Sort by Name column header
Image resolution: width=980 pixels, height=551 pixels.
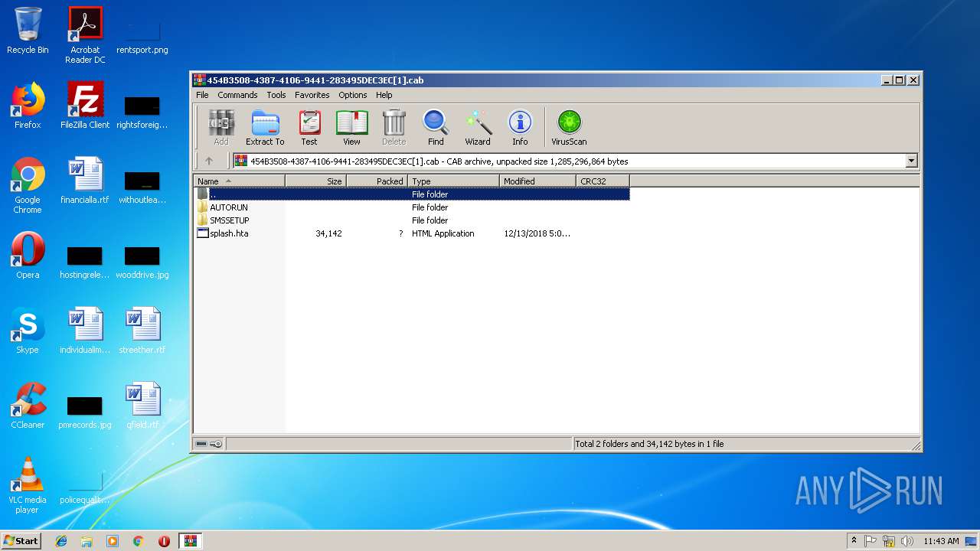click(x=240, y=181)
